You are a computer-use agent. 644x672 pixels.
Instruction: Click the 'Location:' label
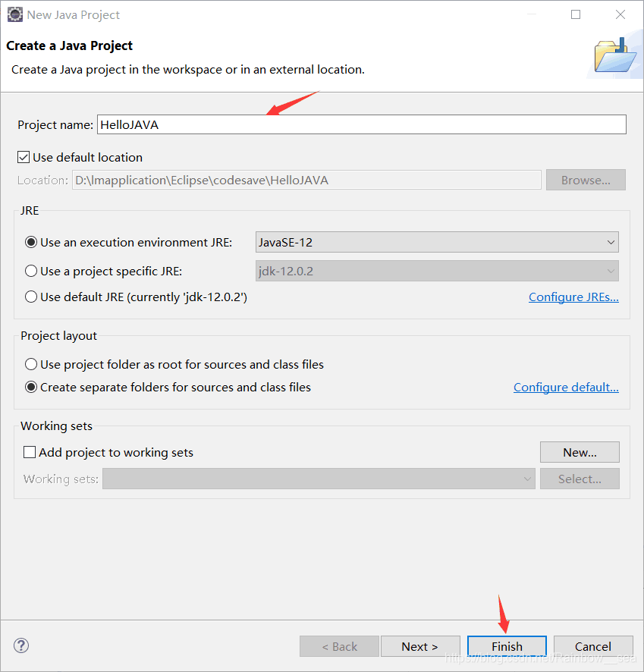click(x=42, y=180)
